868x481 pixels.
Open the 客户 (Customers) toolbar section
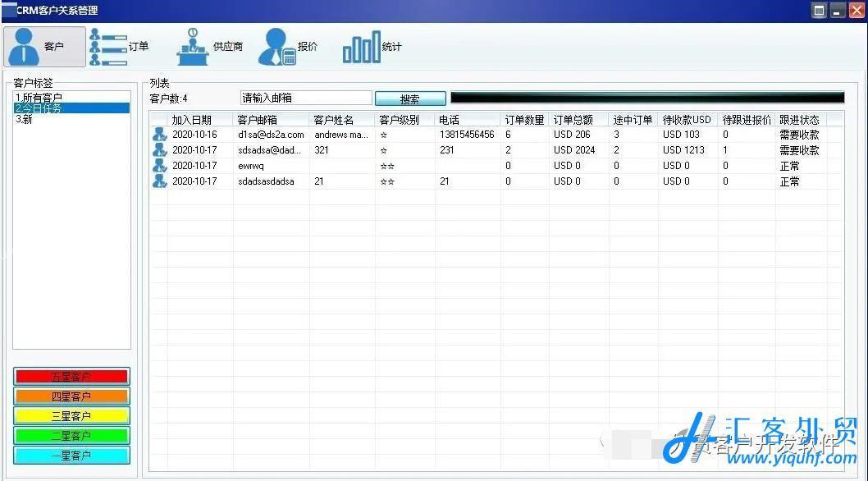[x=45, y=47]
